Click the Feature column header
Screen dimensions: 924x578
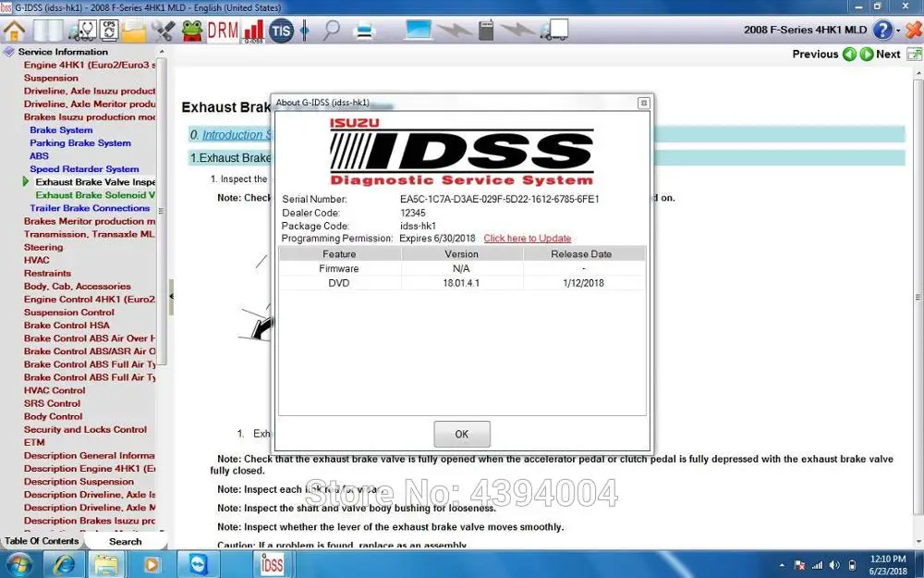click(339, 254)
